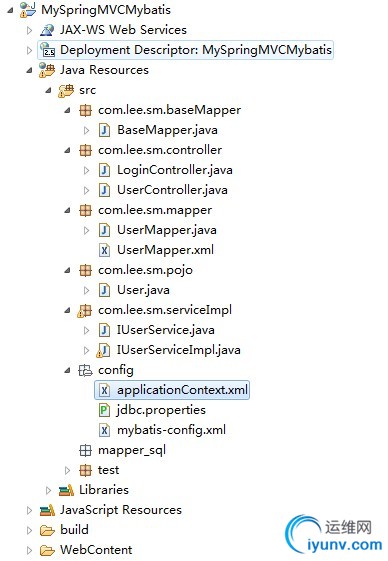Click the test package icon
Viewport: 388px width, 561px height.
85,470
